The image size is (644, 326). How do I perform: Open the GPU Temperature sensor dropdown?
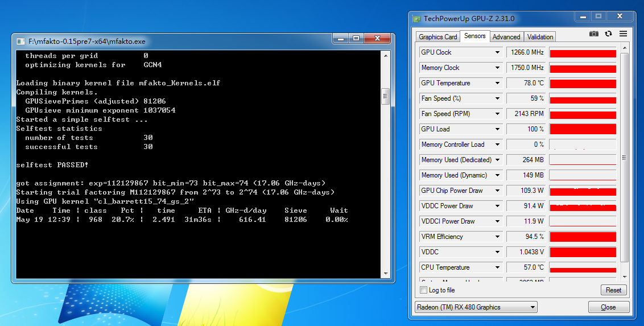pyautogui.click(x=497, y=83)
